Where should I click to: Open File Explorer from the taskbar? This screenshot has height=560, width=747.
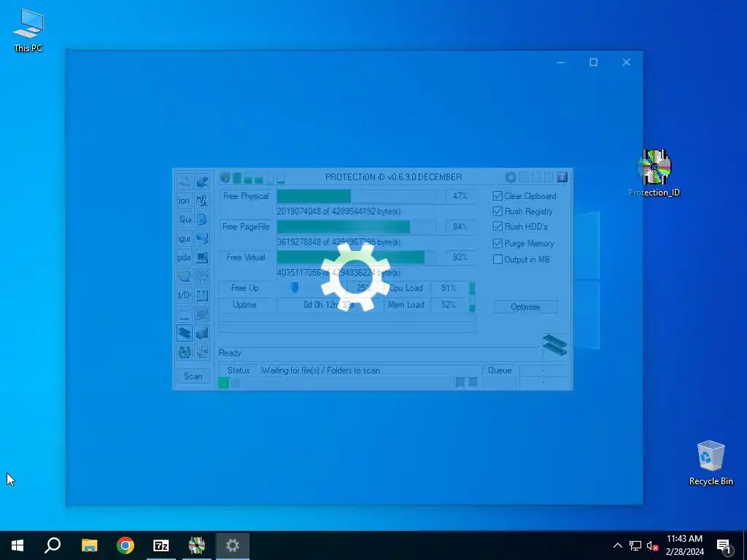[x=89, y=545]
